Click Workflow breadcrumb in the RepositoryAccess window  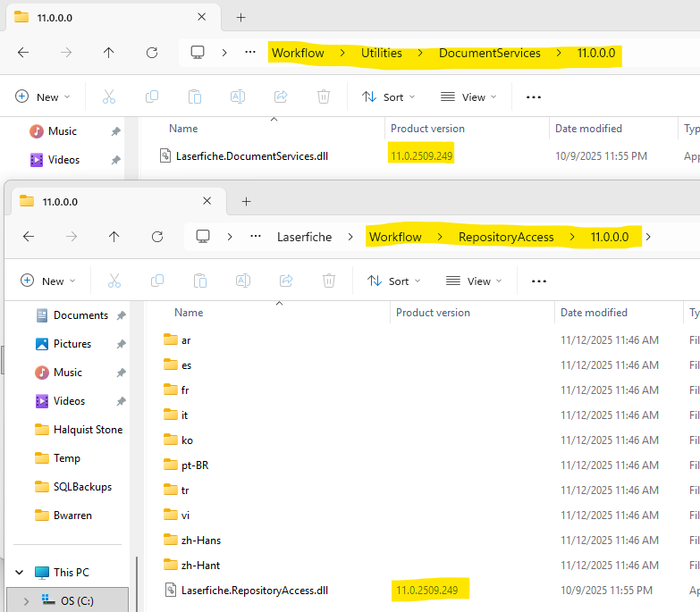click(x=395, y=237)
